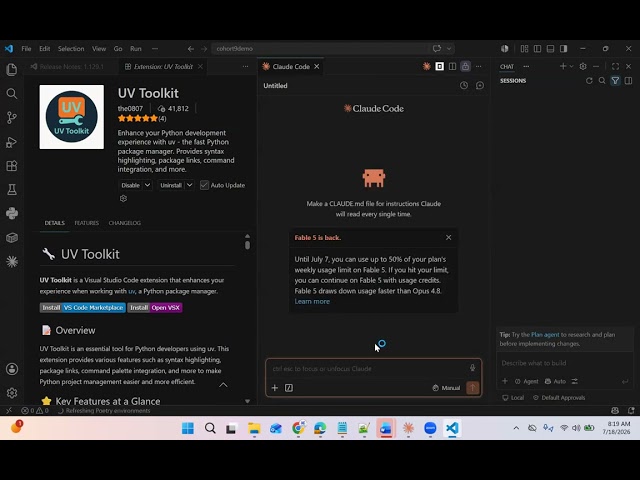Open the Learn more link in Fable 5 notice
Image resolution: width=640 pixels, height=480 pixels.
coord(312,301)
